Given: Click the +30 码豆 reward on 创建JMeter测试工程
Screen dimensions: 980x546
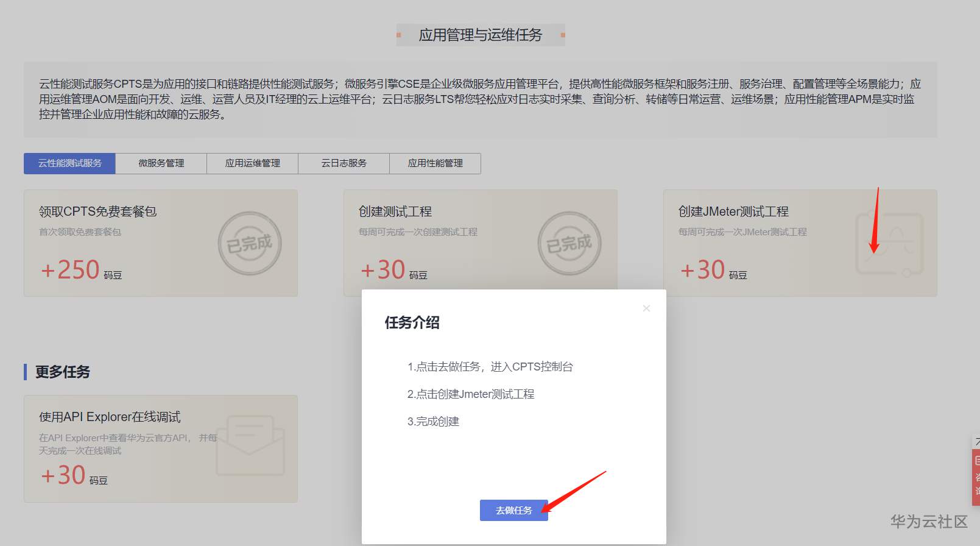Looking at the screenshot, I should click(713, 270).
